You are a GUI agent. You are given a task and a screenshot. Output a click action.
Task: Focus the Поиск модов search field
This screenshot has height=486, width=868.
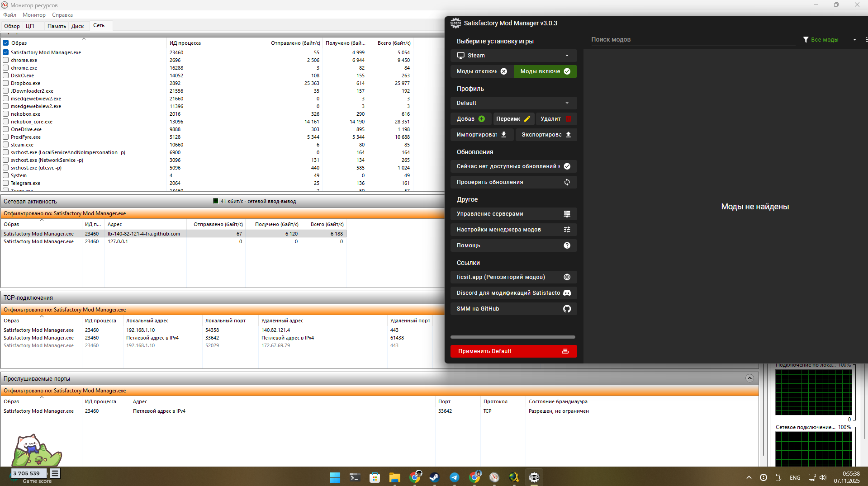click(x=693, y=40)
